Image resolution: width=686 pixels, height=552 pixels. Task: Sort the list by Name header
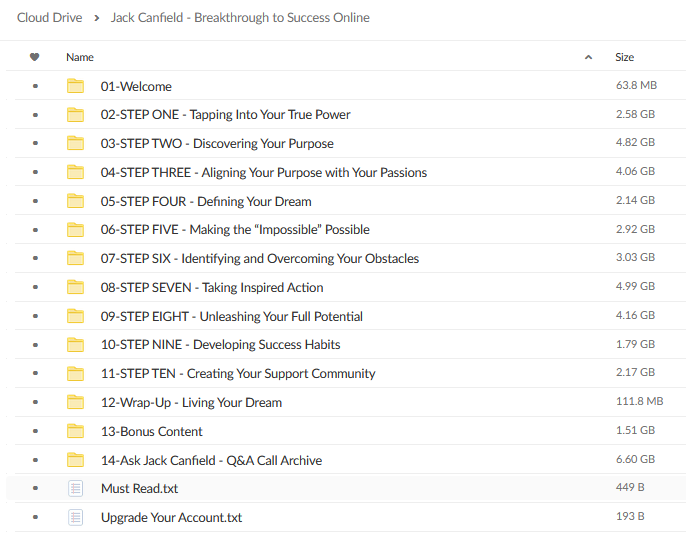click(80, 57)
